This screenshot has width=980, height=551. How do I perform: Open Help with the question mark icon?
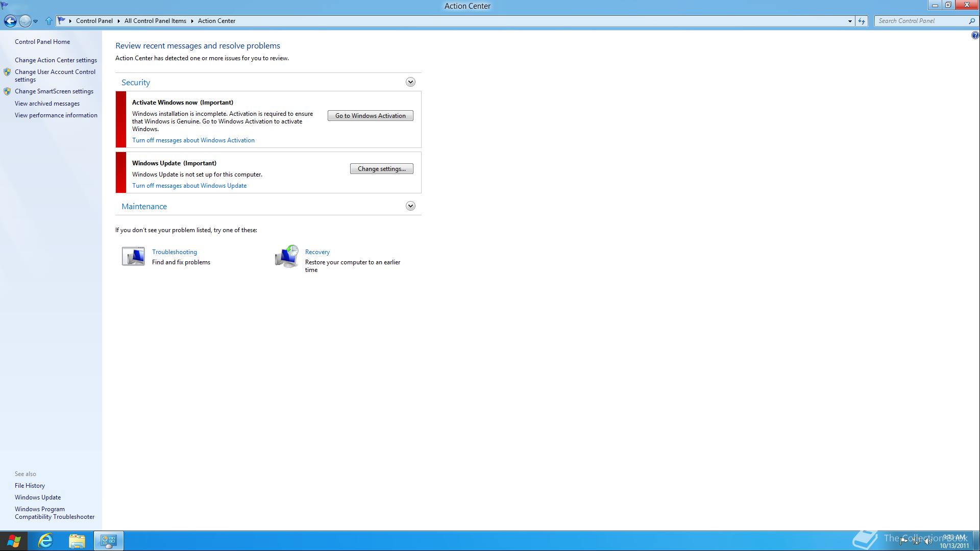[x=975, y=35]
